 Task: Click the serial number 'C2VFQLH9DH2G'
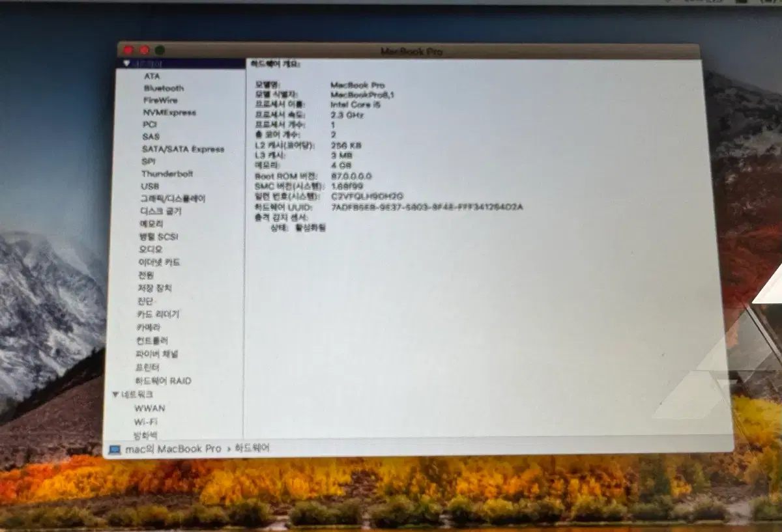click(368, 196)
